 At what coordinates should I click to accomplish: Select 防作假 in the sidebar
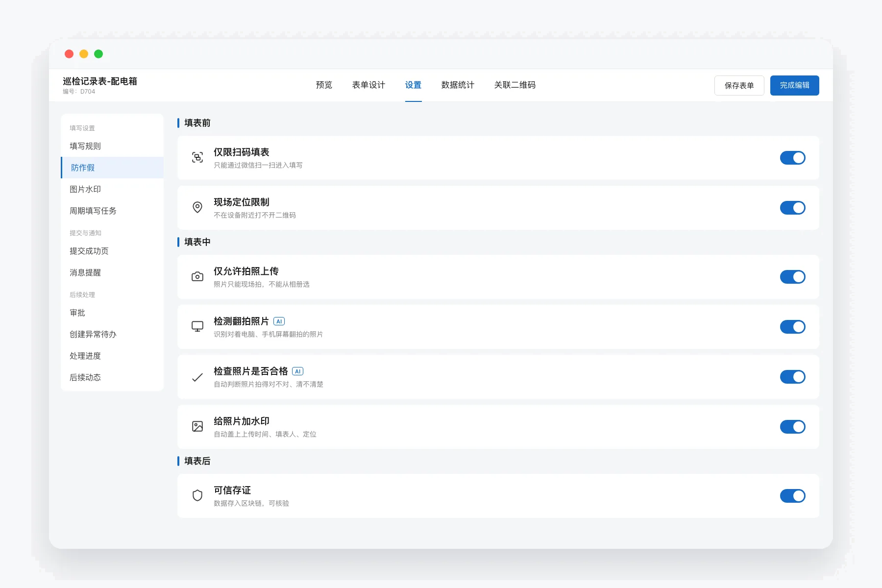tap(112, 168)
